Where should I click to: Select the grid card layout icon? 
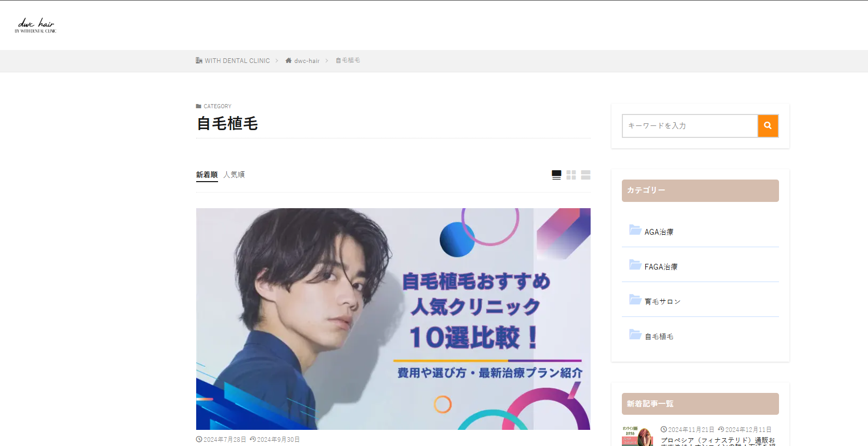tap(571, 175)
